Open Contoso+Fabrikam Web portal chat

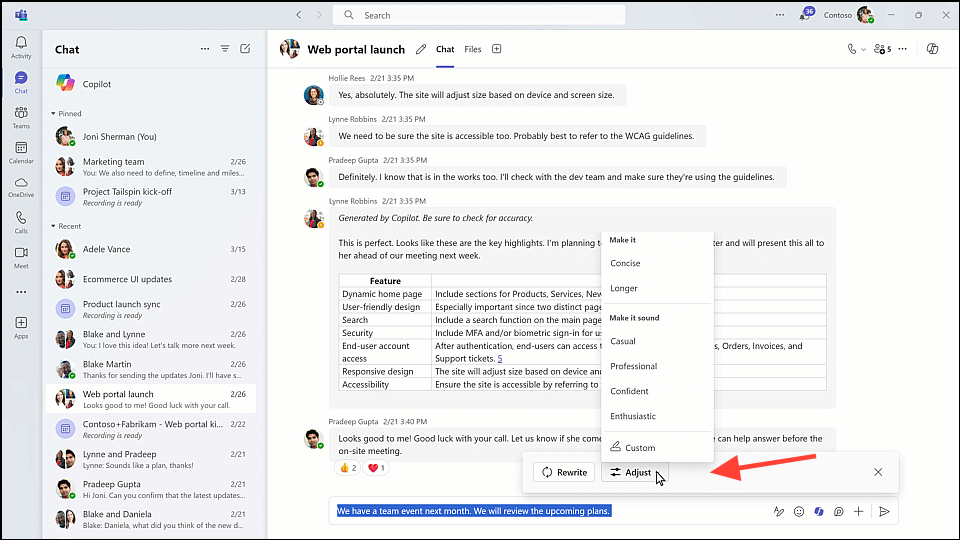151,429
